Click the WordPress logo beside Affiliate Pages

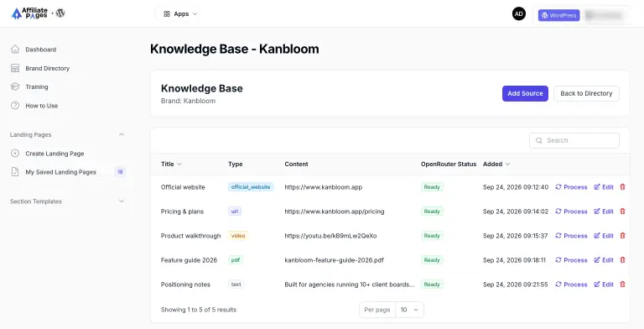coord(60,13)
